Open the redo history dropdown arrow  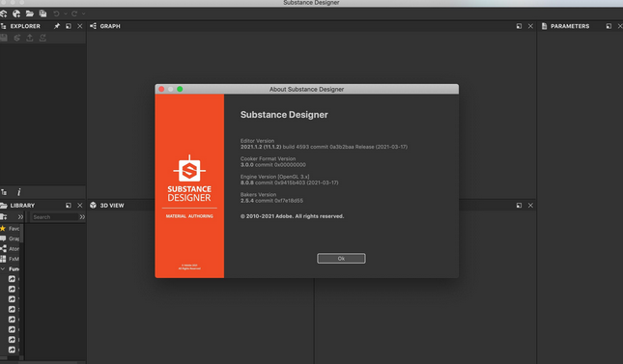[83, 14]
